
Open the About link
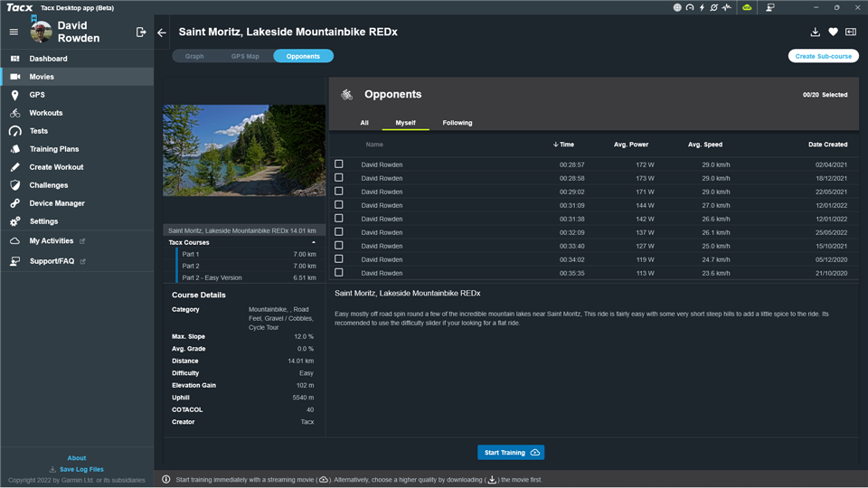76,458
